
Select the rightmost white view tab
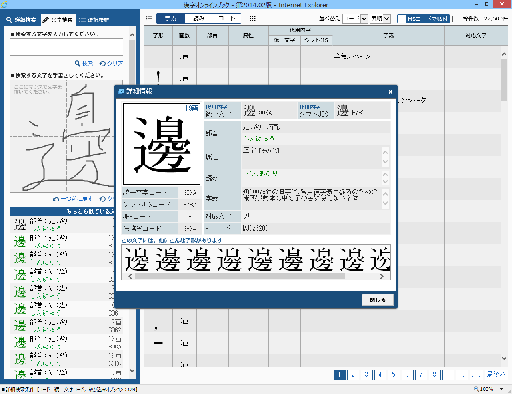[x=227, y=18]
